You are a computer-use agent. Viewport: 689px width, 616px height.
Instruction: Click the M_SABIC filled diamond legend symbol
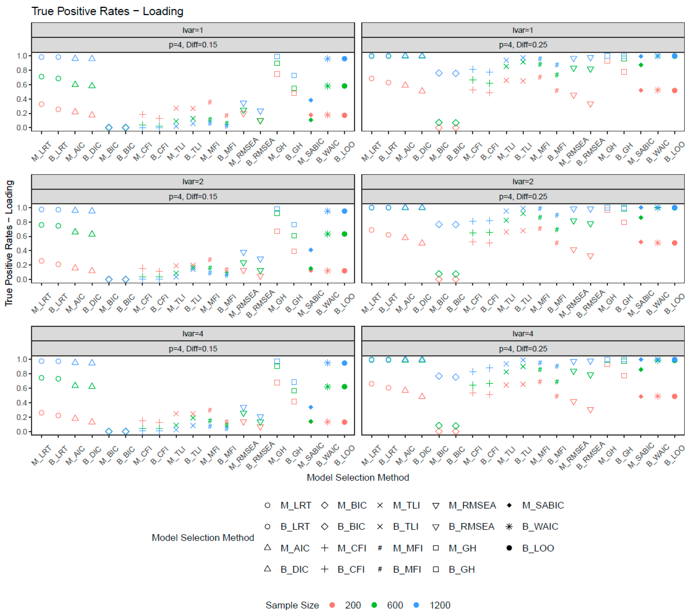[x=509, y=505]
